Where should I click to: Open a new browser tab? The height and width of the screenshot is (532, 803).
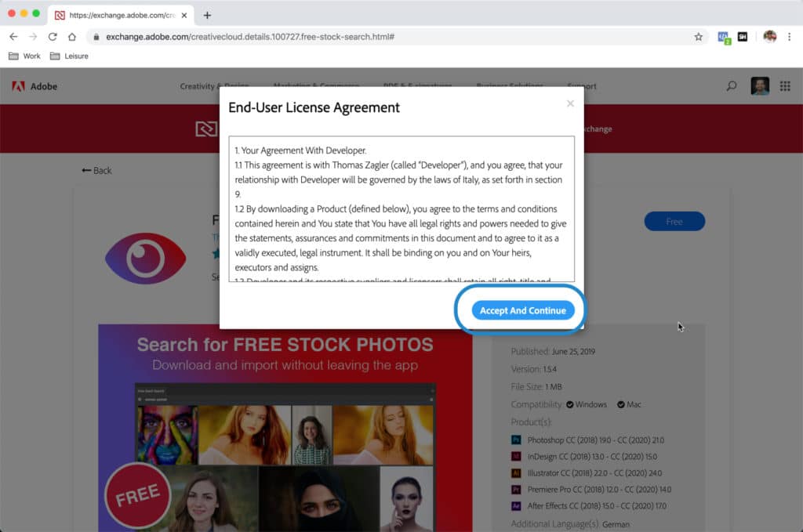pyautogui.click(x=207, y=15)
